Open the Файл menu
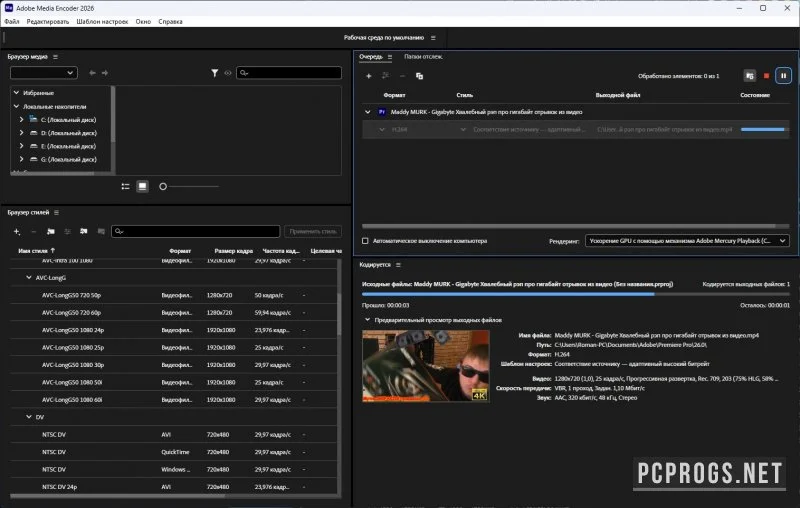Image resolution: width=800 pixels, height=508 pixels. coord(12,21)
